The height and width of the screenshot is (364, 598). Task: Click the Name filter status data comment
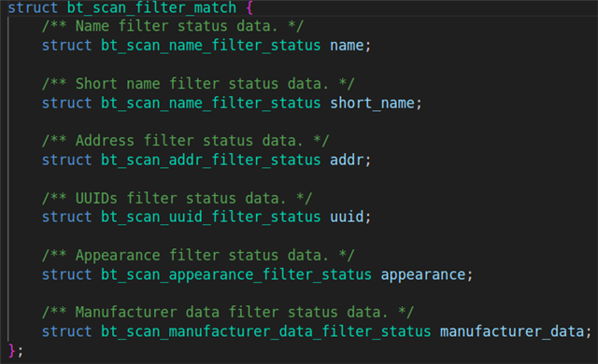pyautogui.click(x=173, y=26)
